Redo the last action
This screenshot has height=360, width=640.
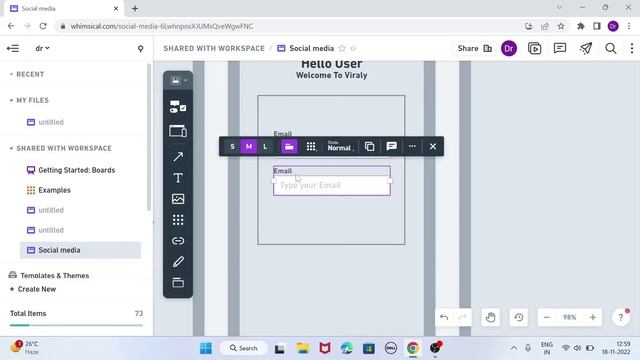[463, 318]
